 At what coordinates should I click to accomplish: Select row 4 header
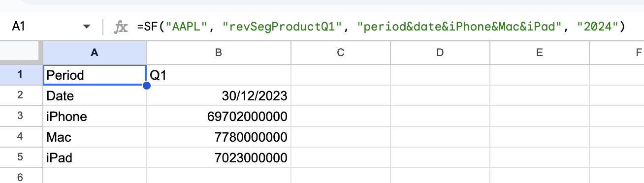tap(21, 137)
